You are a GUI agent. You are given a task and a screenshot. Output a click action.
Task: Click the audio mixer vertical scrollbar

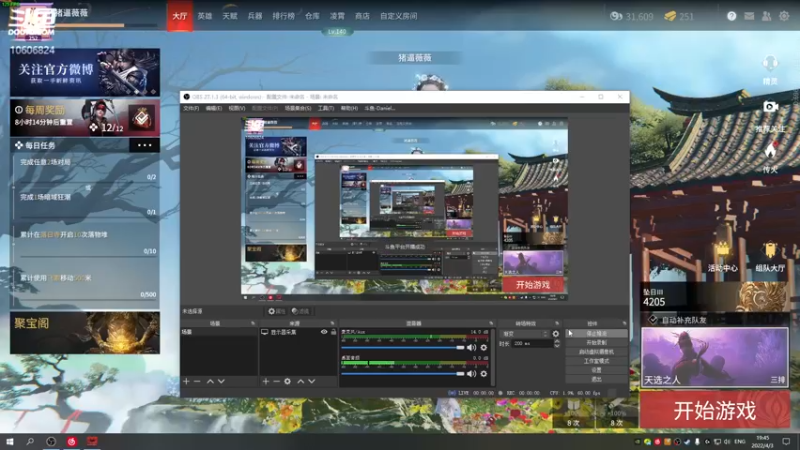(x=492, y=357)
